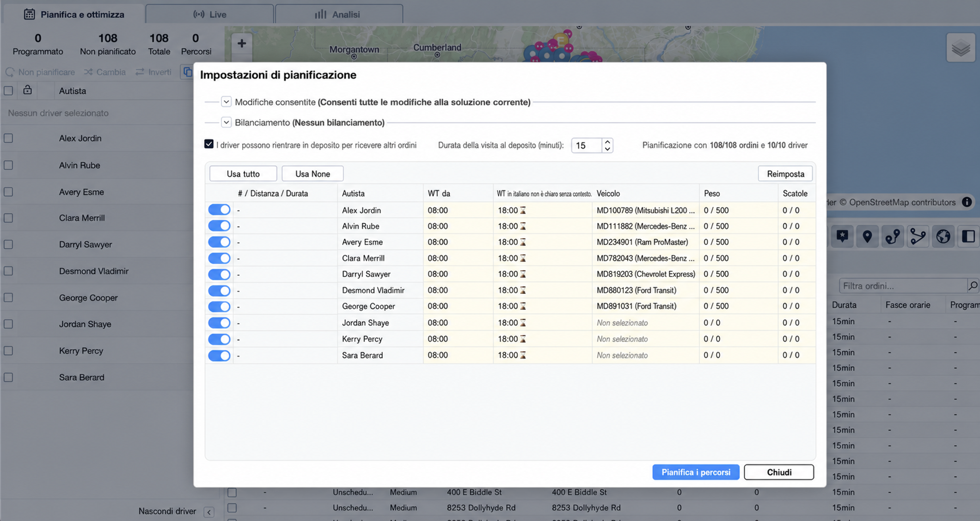
Task: Click the straight-line route connections icon
Action: tap(918, 236)
